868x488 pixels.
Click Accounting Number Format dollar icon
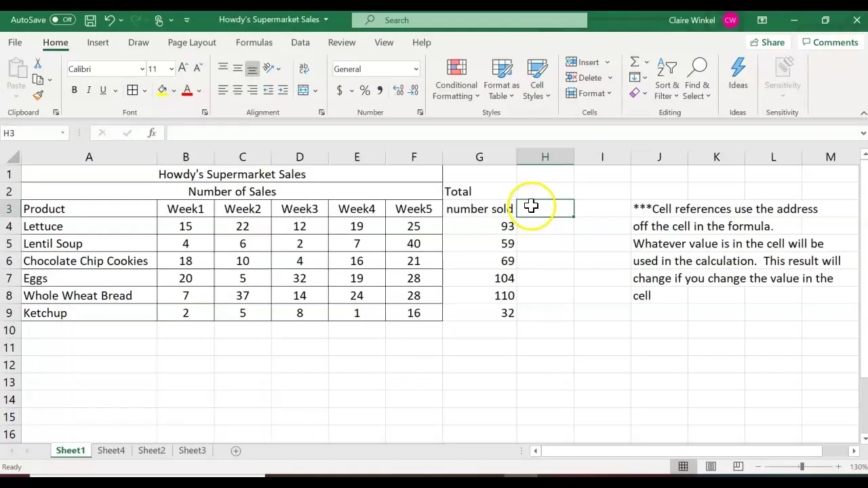click(339, 90)
